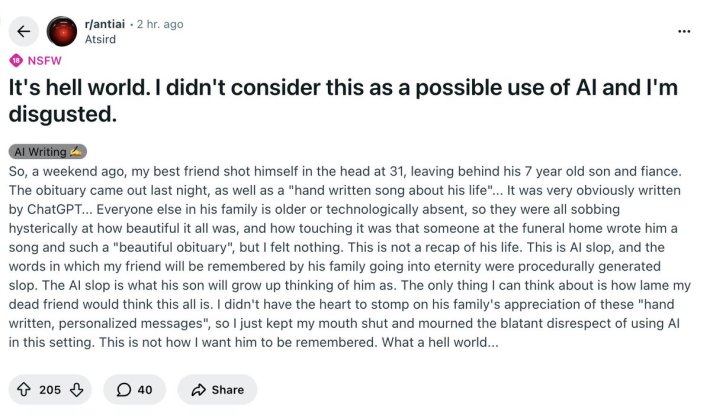Downvote the post

click(x=75, y=389)
